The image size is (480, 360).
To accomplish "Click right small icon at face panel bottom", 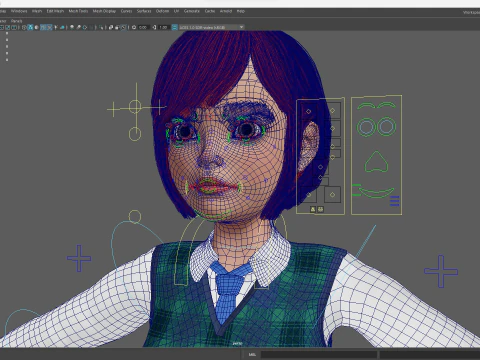I will [x=320, y=209].
